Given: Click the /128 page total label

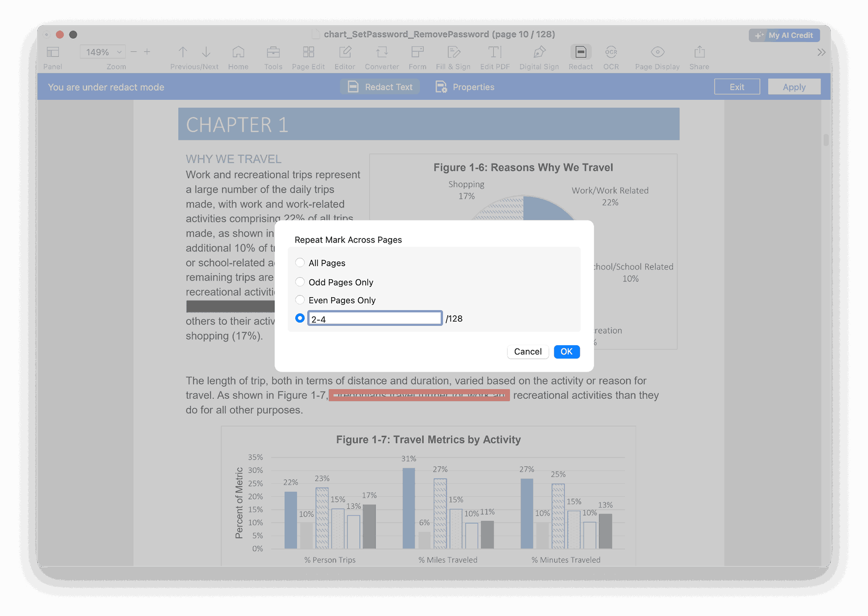Looking at the screenshot, I should pos(454,318).
